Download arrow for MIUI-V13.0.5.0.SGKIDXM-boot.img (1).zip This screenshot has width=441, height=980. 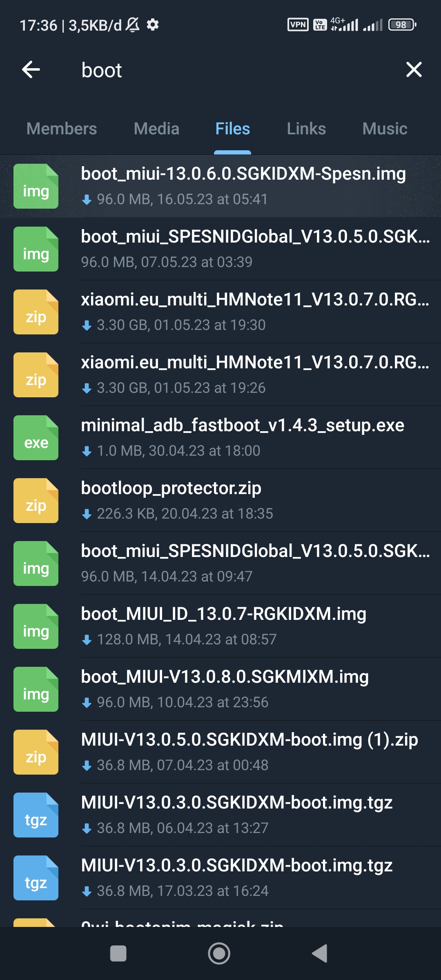[87, 766]
